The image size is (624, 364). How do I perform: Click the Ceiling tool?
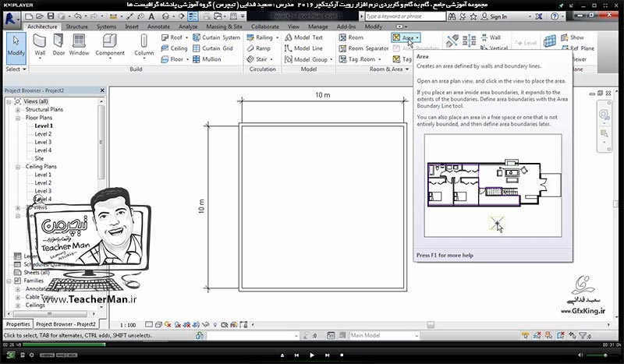pyautogui.click(x=174, y=48)
